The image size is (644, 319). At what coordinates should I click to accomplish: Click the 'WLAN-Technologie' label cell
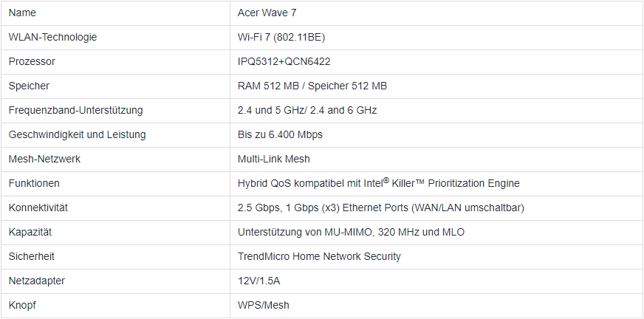coord(52,38)
